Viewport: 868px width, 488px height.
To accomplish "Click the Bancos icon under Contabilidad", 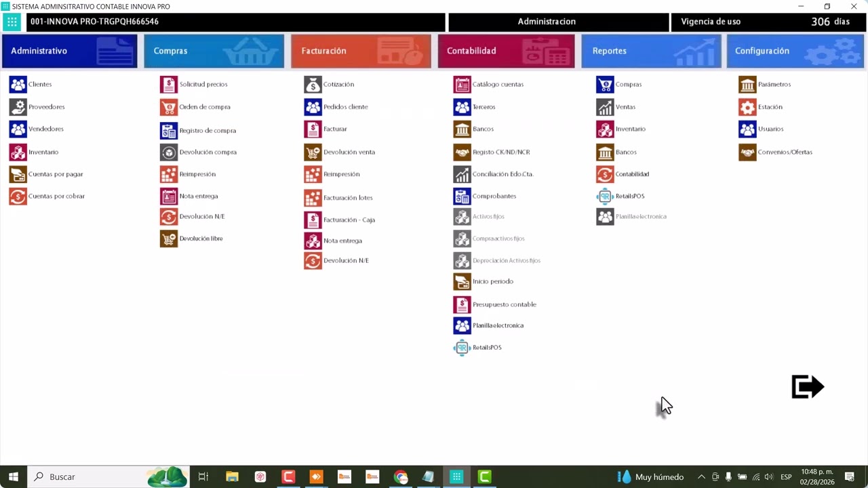I will coord(462,129).
